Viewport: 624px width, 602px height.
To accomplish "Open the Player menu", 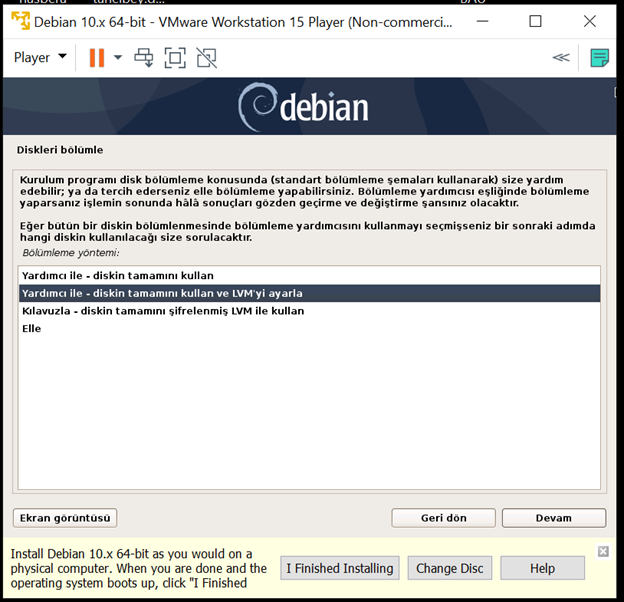I will click(x=40, y=58).
